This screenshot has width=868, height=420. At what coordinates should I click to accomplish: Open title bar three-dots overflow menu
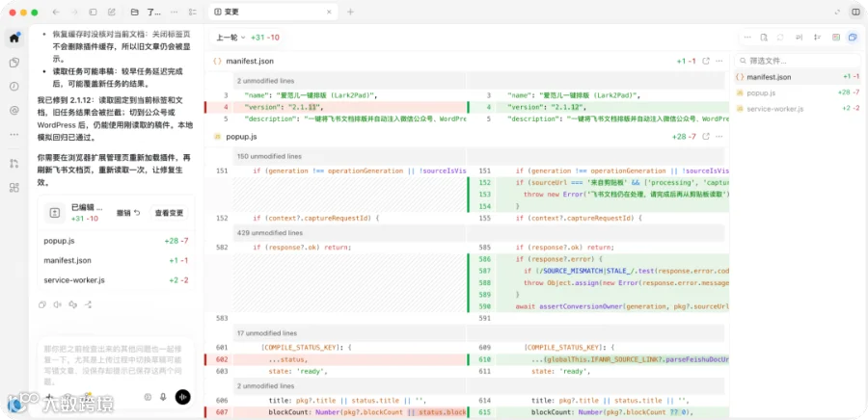[x=175, y=12]
